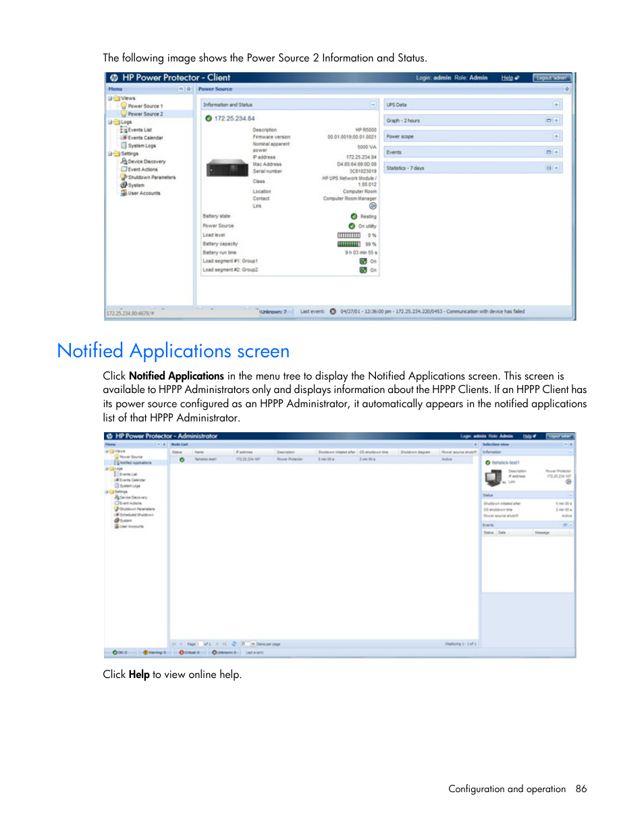Click the Unknown: 0 status filter
The image size is (644, 834).
(224, 652)
